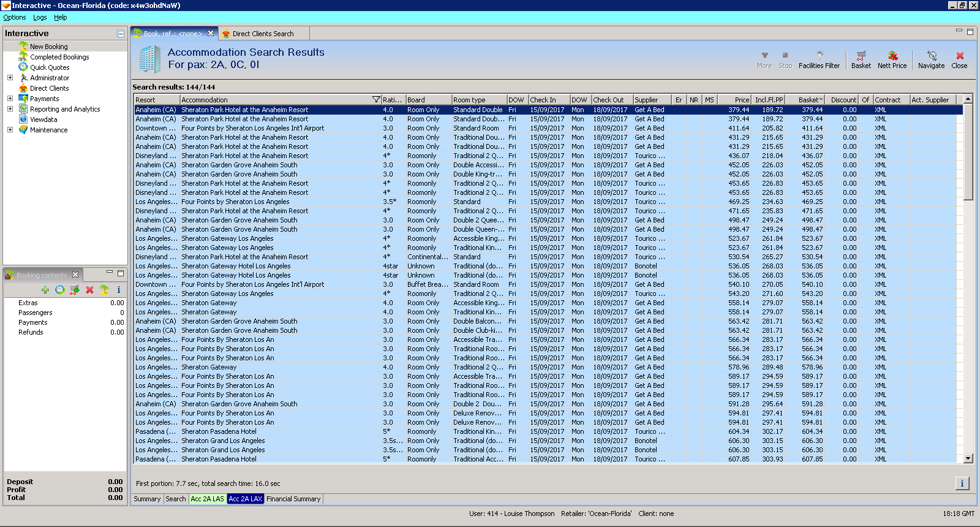Screen dimensions: 980x527
Task: Sort by the Price column header
Action: click(x=734, y=99)
